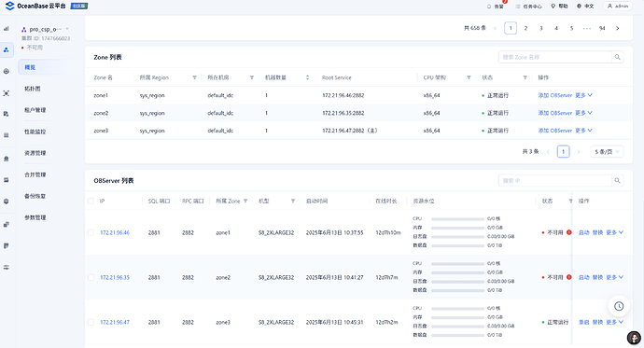Check the box for server 172.21.96.46
Screen dimensions: 644x348
(x=91, y=232)
